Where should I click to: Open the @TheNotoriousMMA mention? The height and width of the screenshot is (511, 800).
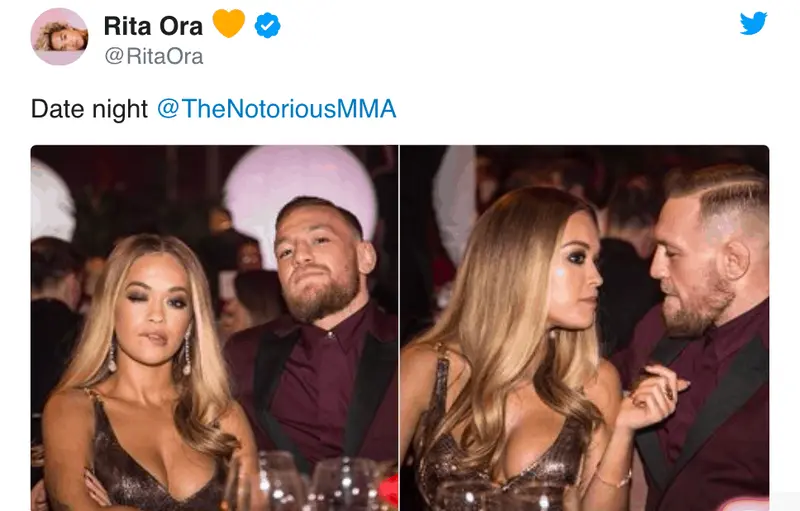coord(276,109)
